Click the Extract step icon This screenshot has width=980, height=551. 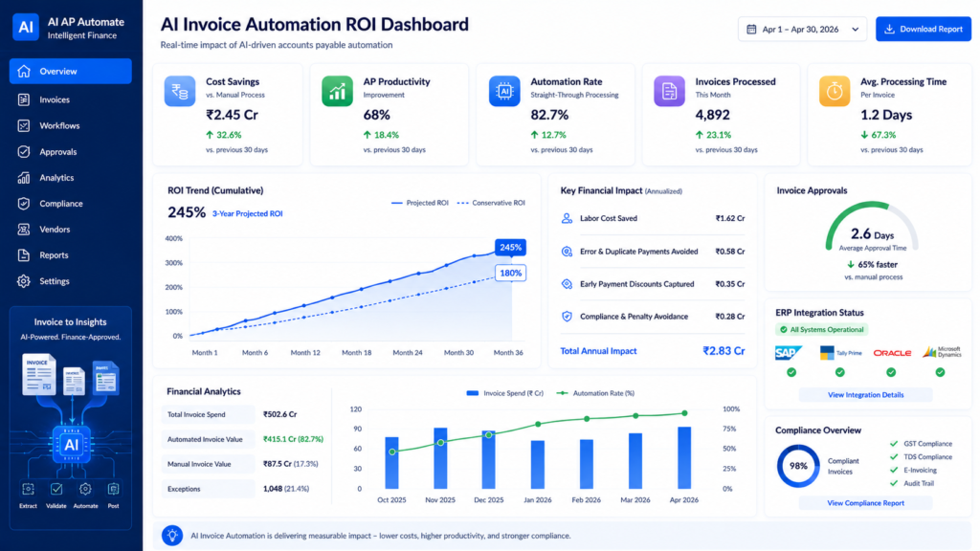tap(28, 489)
